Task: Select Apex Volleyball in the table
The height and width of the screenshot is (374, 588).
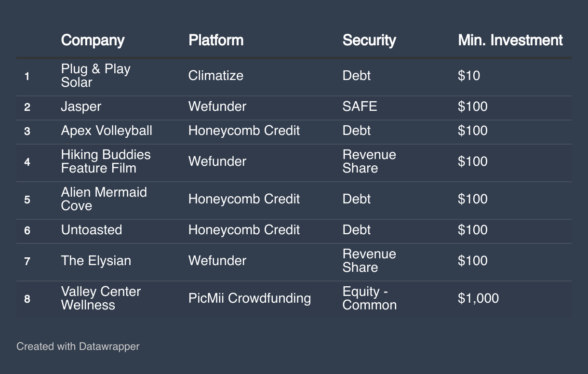Action: coord(107,131)
